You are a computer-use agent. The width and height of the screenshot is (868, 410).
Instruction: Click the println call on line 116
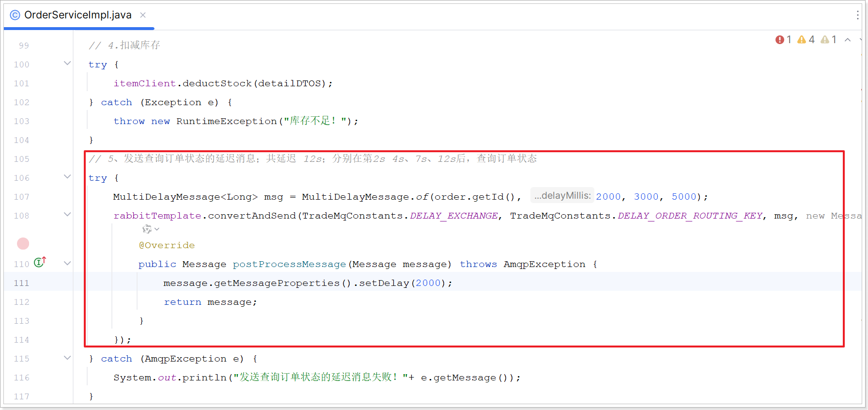click(x=204, y=378)
